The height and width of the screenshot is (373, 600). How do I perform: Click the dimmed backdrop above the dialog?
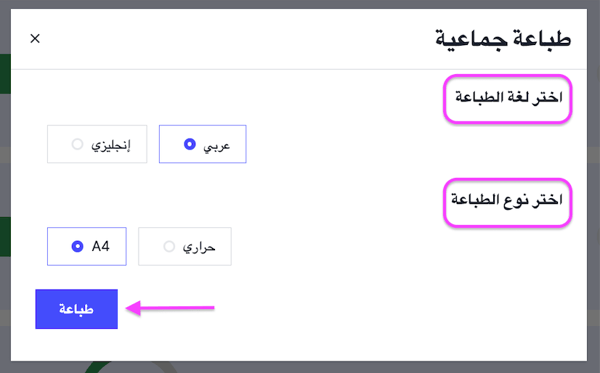tap(300, 4)
